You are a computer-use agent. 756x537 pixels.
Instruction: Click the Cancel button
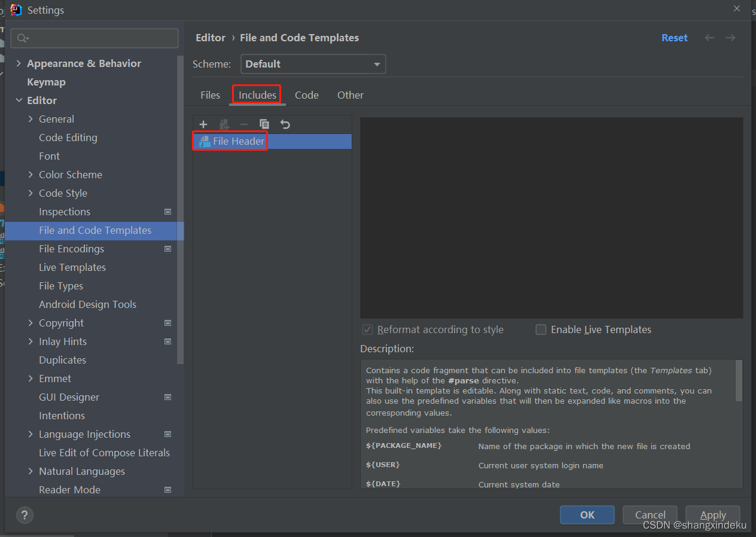tap(650, 515)
